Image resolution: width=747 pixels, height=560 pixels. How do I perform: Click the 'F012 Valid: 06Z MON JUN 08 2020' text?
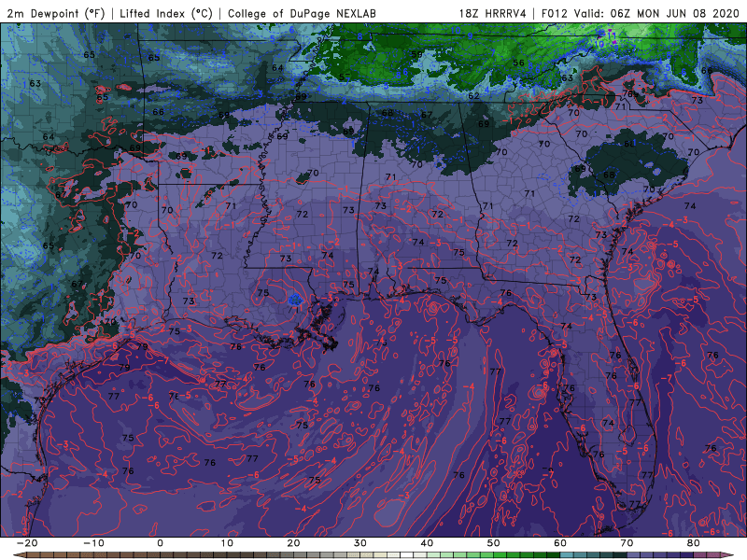[x=641, y=13]
